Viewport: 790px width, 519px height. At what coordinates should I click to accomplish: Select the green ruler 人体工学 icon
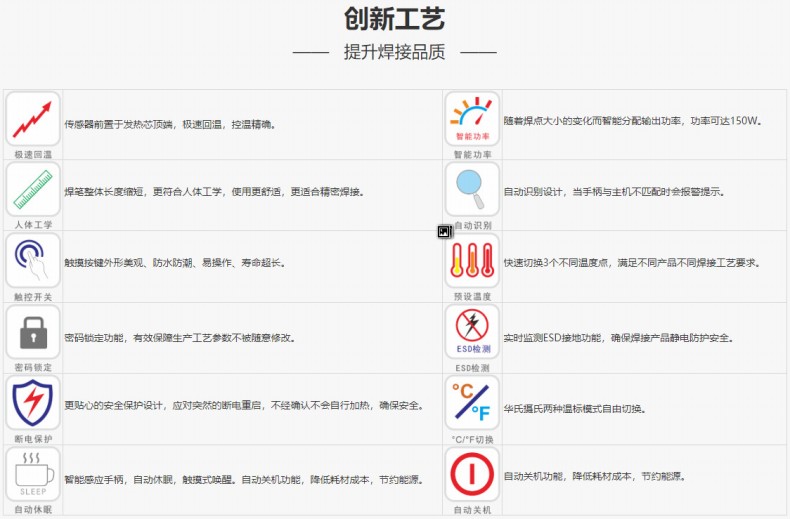33,189
